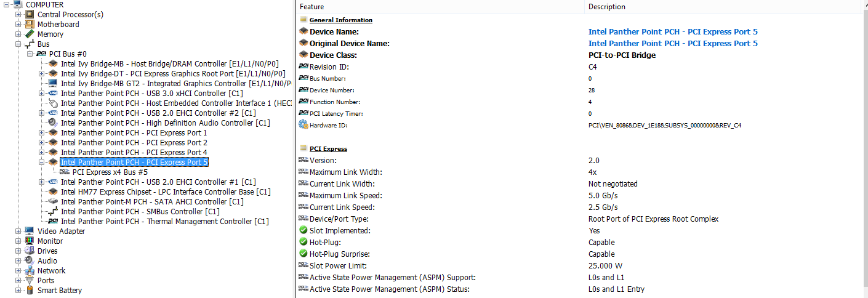
Task: Click the Device Number value 28
Action: pyautogui.click(x=591, y=90)
